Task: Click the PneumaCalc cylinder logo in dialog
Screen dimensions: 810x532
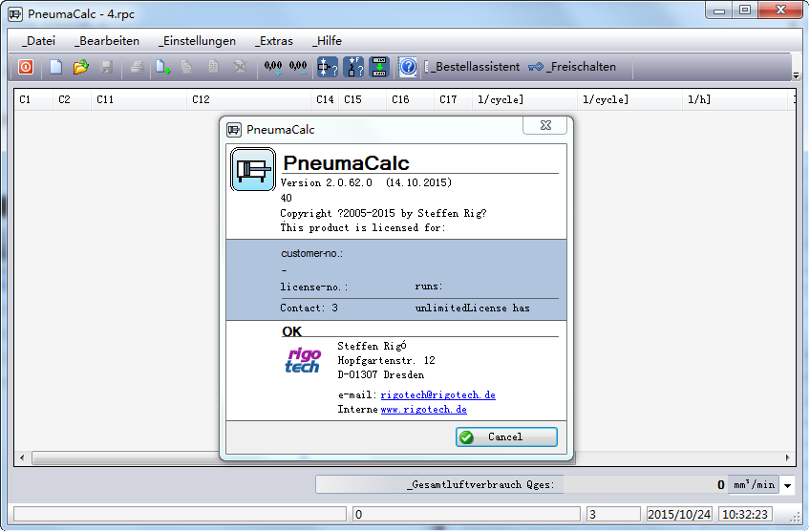Action: 252,169
